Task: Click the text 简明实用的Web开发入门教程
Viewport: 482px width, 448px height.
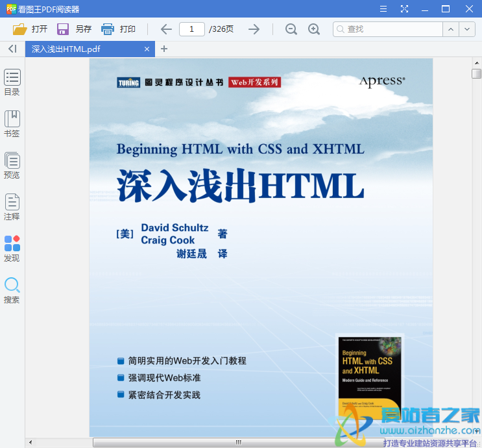Action: click(x=187, y=360)
